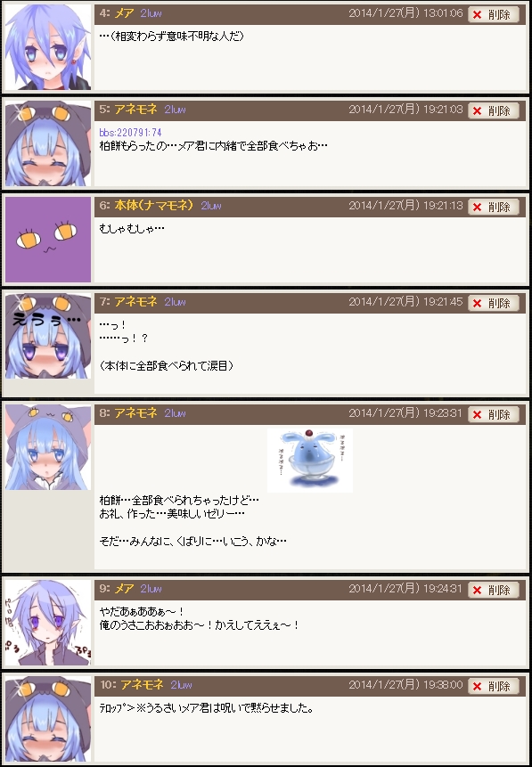Viewport: 532px width, 767px height.
Task: Click the crying えうぅ avatar on post 7
Action: click(x=48, y=336)
